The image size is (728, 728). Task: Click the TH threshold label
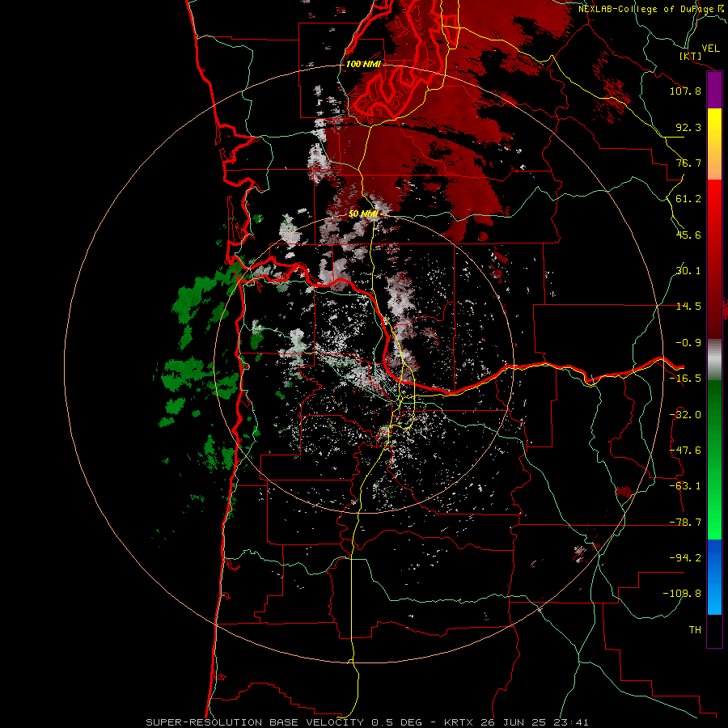[695, 630]
